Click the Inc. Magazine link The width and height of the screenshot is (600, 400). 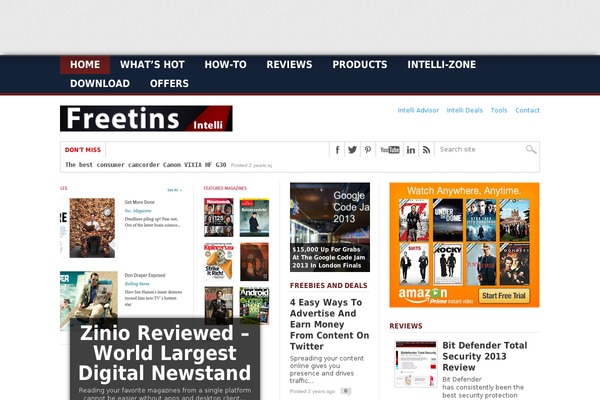pyautogui.click(x=138, y=211)
